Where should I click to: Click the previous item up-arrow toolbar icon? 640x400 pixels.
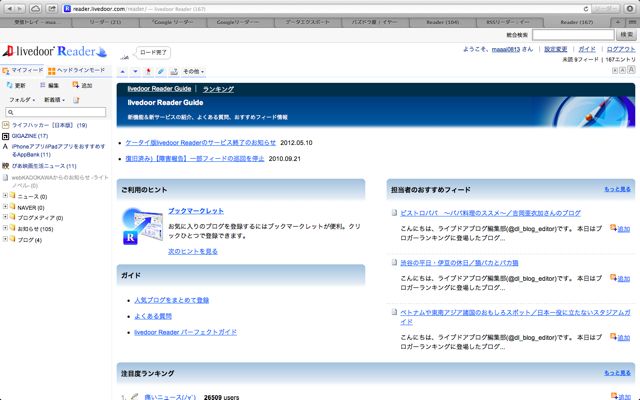click(122, 71)
